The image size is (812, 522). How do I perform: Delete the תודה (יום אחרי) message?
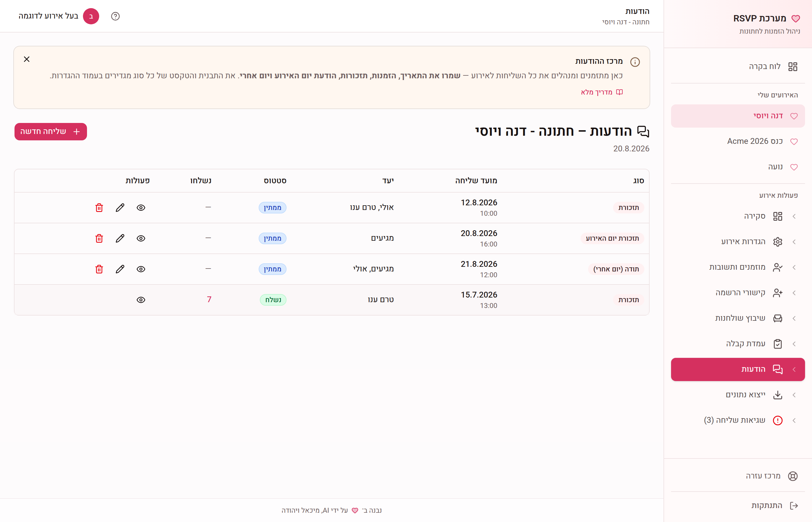pos(99,269)
